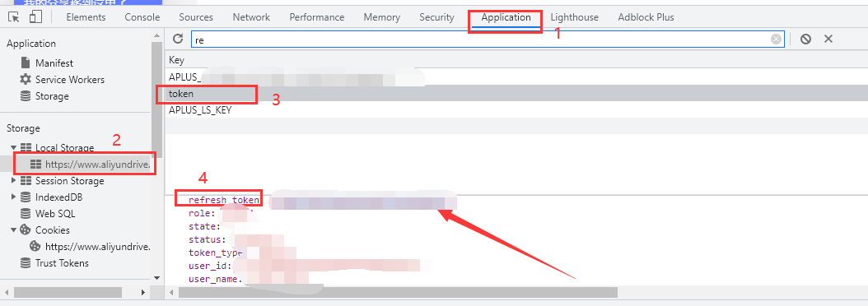Expand the Session Storage tree node
The height and width of the screenshot is (306, 868).
point(13,181)
